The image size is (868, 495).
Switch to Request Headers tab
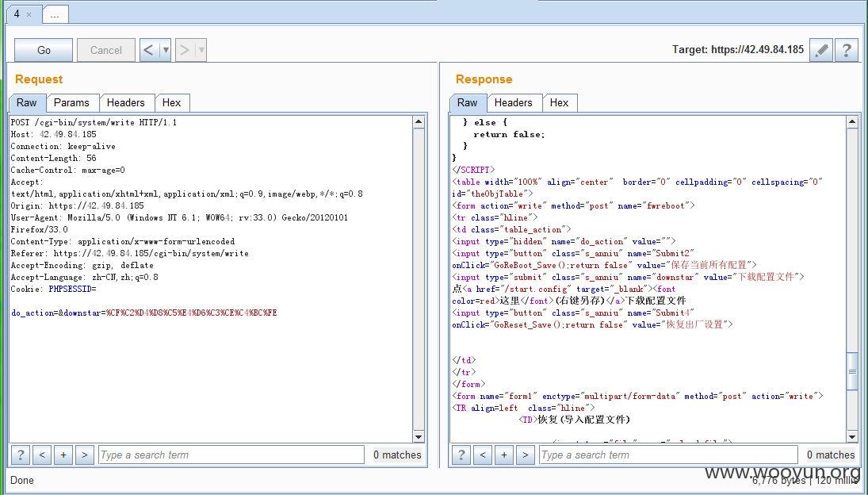click(x=126, y=102)
